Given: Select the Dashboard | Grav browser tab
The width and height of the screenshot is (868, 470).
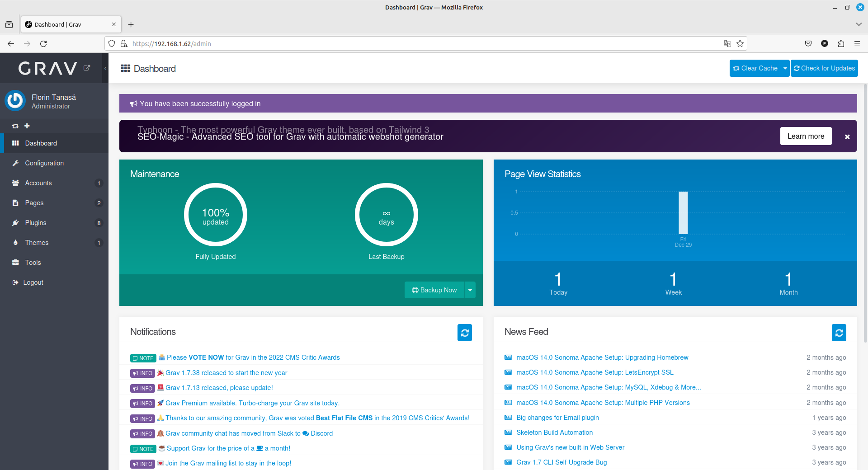Looking at the screenshot, I should [x=71, y=24].
